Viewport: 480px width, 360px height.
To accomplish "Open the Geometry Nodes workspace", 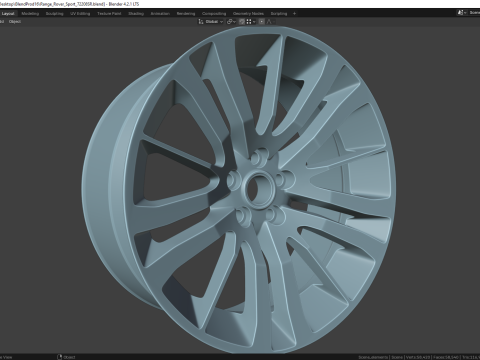I will [248, 14].
